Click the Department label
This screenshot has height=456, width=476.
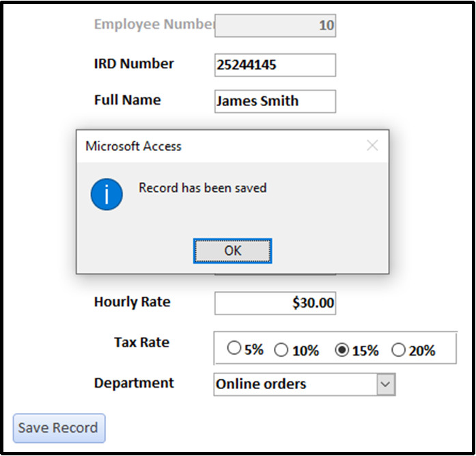pos(134,383)
